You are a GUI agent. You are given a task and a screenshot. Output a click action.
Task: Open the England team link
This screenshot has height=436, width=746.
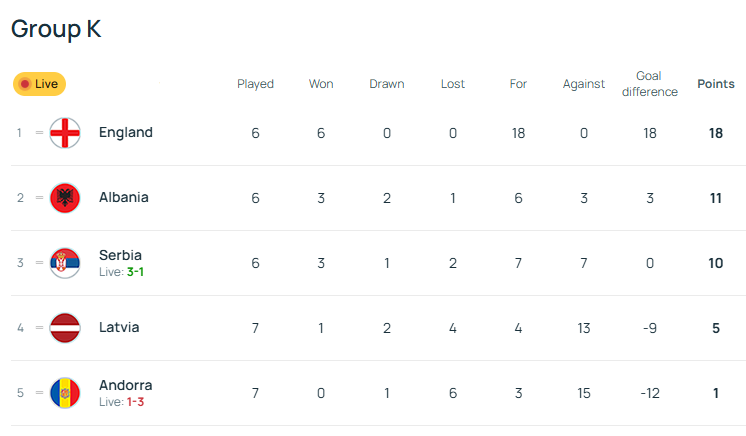click(125, 132)
